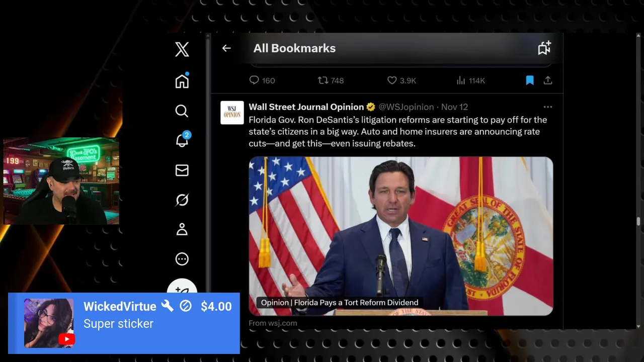Screen dimensions: 644x362
Task: Click the verified badge beside WSJ Opinion
Action: [371, 107]
